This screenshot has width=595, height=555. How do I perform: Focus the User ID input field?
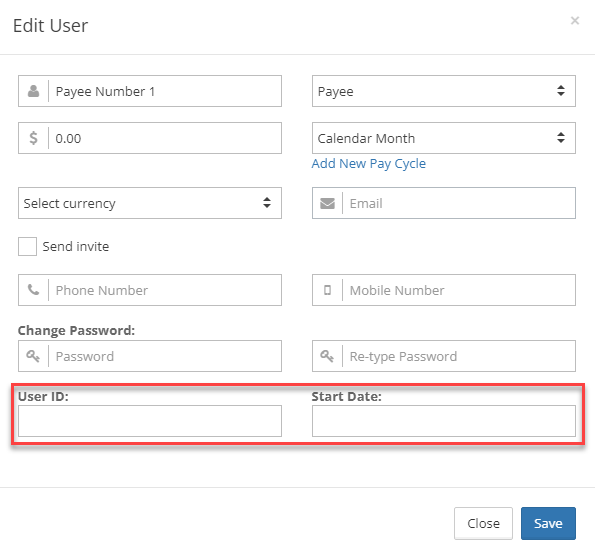[x=150, y=421]
